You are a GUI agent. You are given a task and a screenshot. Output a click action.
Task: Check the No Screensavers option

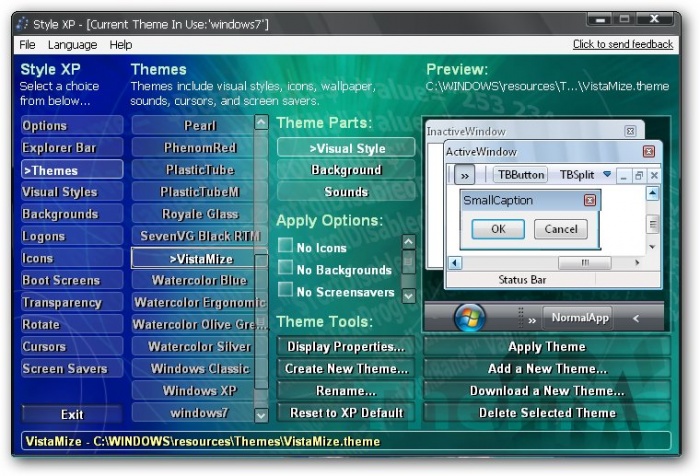[285, 289]
